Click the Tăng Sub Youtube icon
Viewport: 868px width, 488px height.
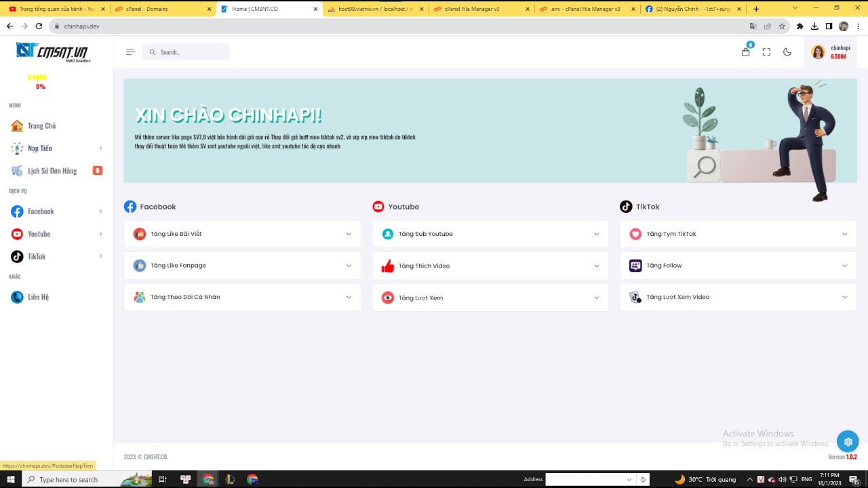click(x=388, y=234)
